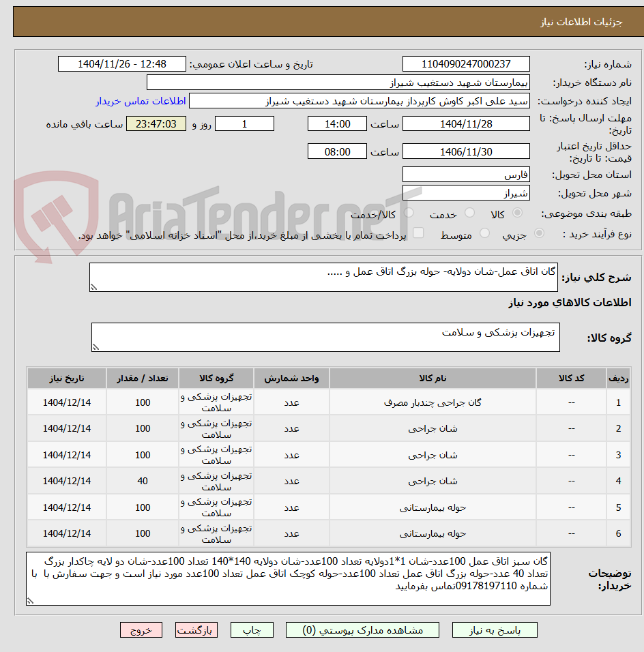Click the response deadline date 1404/11/28
This screenshot has width=644, height=652.
[x=466, y=124]
